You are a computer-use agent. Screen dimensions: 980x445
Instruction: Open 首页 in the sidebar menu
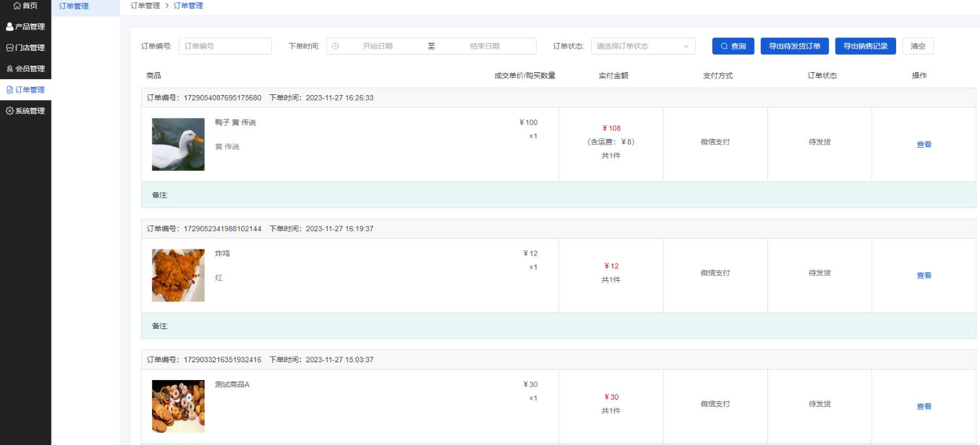[x=26, y=6]
